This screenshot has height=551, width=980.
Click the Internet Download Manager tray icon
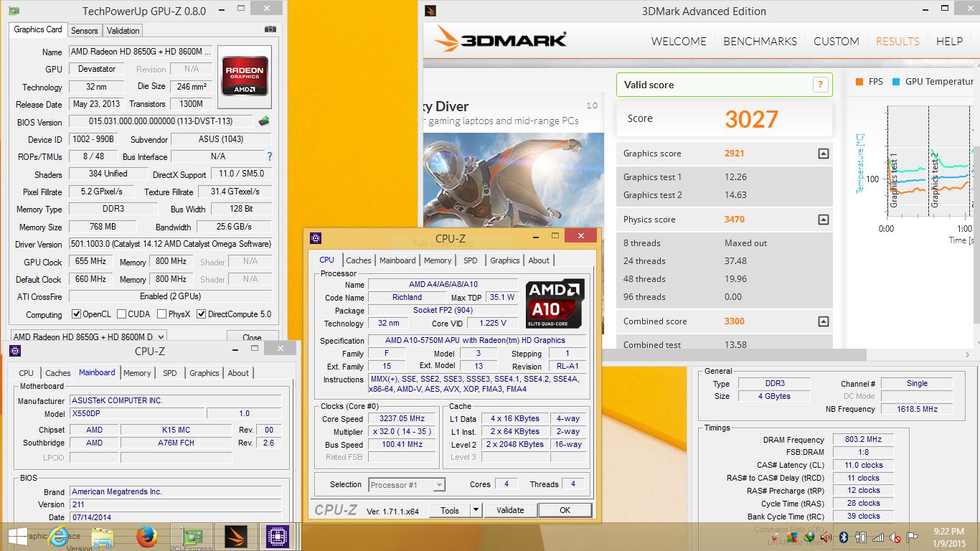click(x=810, y=537)
